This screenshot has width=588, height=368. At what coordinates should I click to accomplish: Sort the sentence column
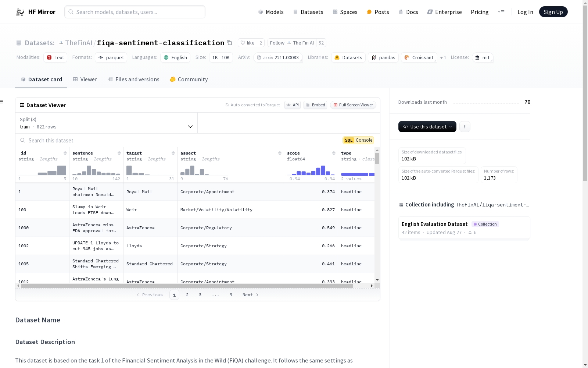coord(119,153)
